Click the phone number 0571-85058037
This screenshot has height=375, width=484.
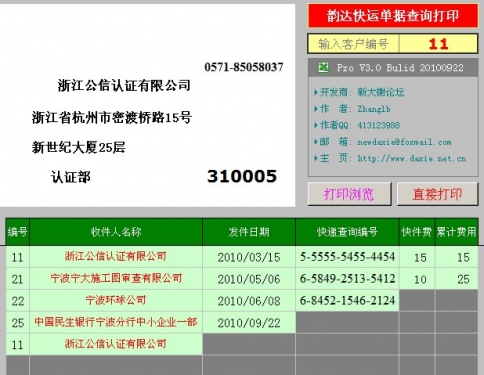click(x=244, y=67)
